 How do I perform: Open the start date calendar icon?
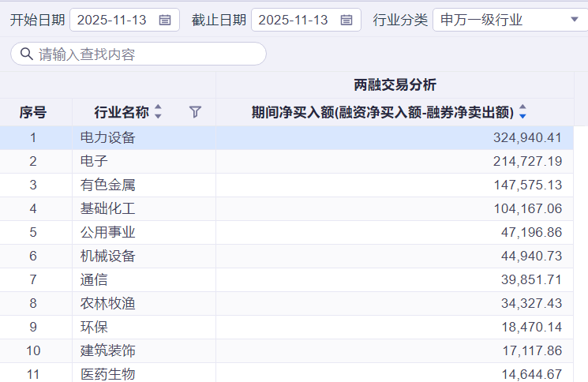pos(165,20)
